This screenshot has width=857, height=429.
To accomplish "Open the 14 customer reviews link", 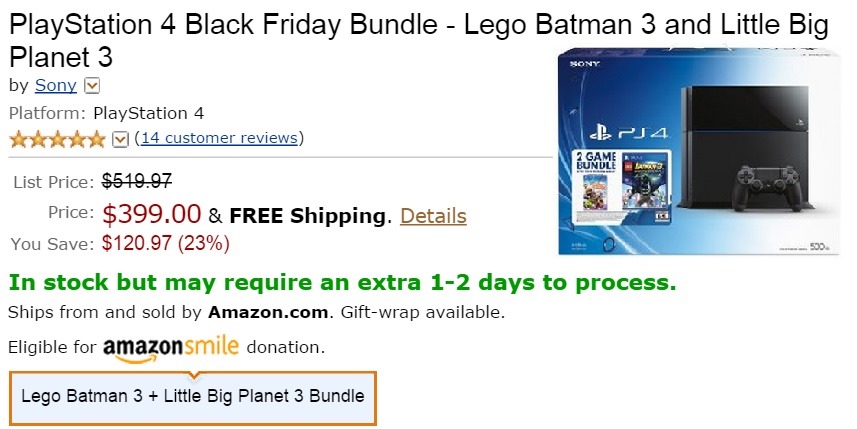I will coord(219,137).
